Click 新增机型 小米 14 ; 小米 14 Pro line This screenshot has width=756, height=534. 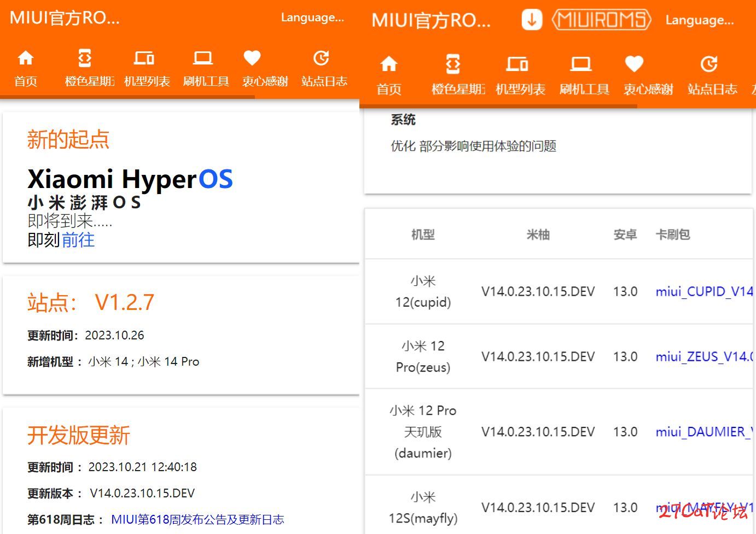click(113, 361)
